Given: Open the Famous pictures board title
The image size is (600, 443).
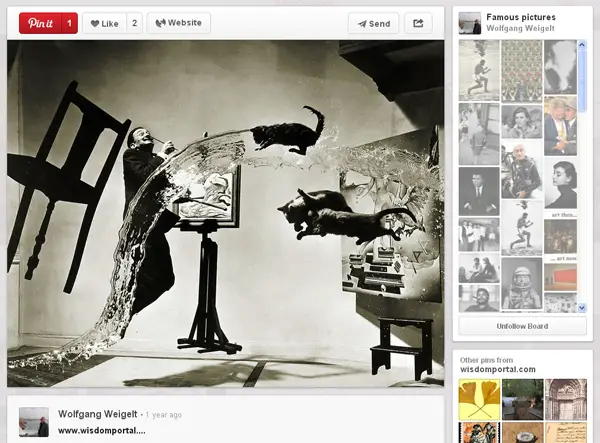Looking at the screenshot, I should (x=521, y=17).
